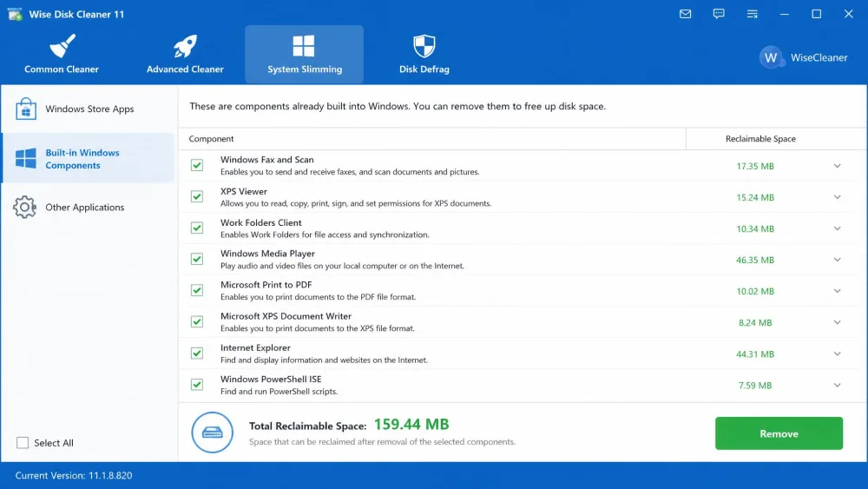
Task: Click the Total Reclaimable Space label
Action: pos(308,426)
